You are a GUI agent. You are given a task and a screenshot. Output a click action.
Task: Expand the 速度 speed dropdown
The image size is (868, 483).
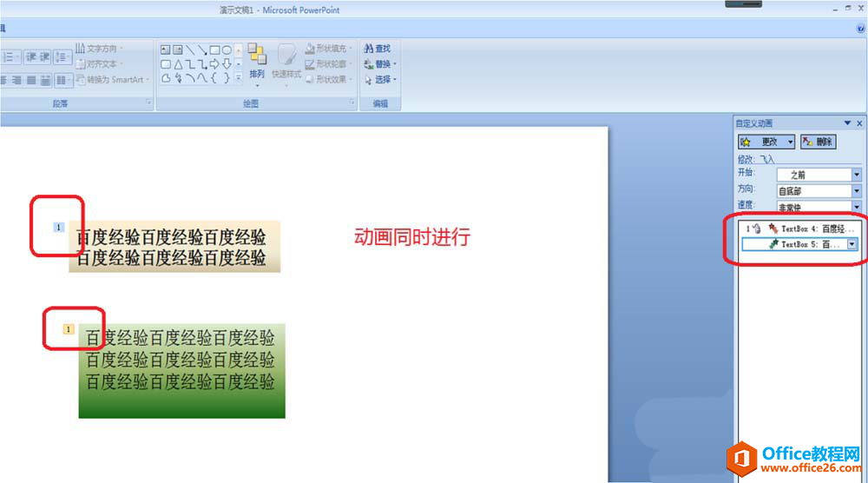[857, 207]
